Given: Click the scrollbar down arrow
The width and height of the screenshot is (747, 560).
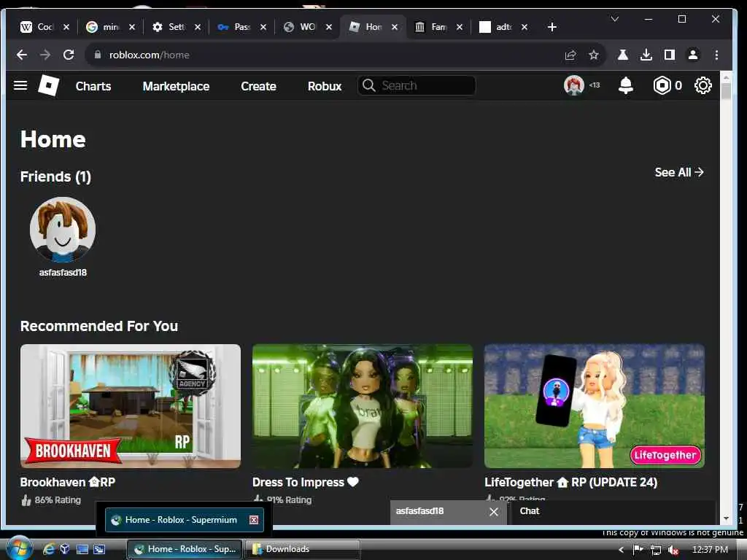Looking at the screenshot, I should click(726, 518).
